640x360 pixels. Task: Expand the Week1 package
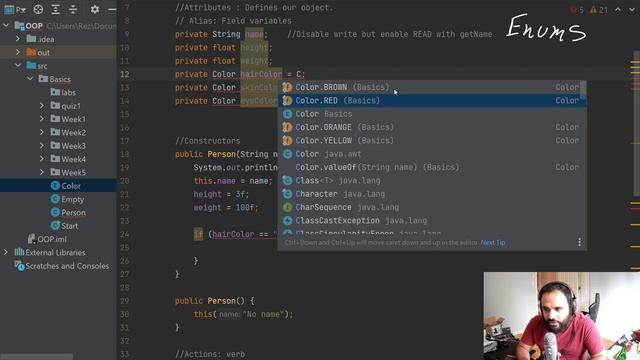point(42,119)
